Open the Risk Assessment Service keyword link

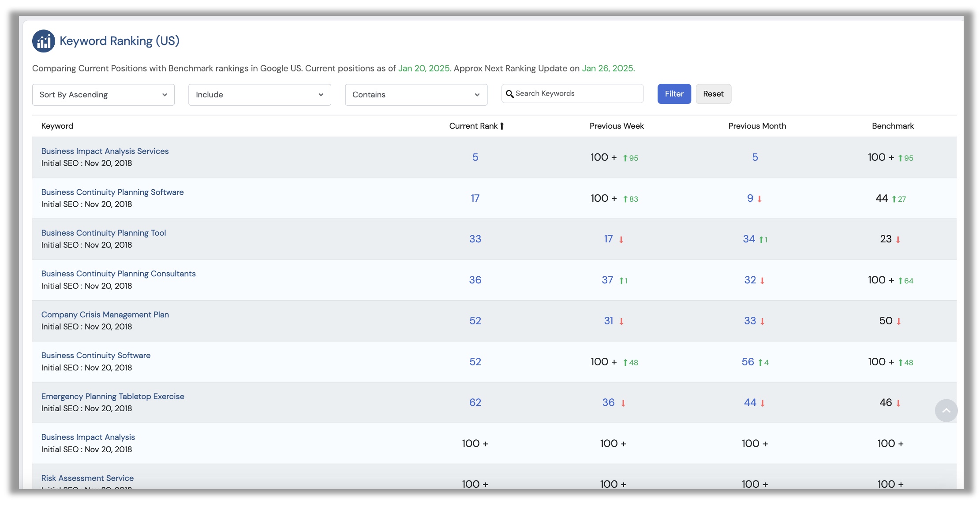click(x=87, y=478)
